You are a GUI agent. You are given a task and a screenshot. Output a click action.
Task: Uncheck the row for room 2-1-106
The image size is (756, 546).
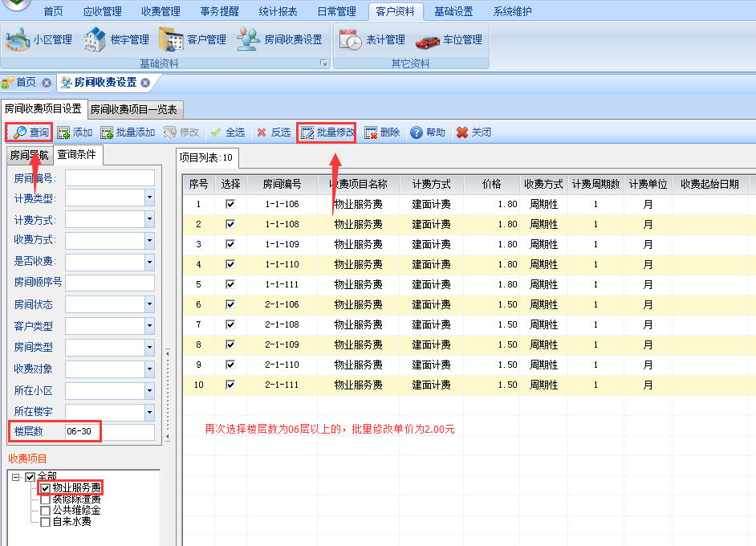230,304
